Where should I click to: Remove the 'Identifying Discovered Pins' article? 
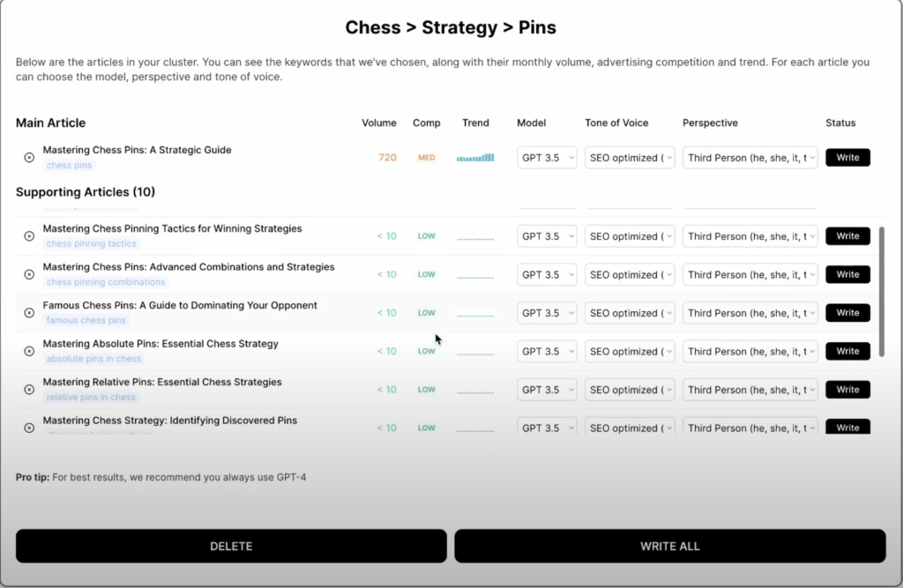pyautogui.click(x=29, y=428)
